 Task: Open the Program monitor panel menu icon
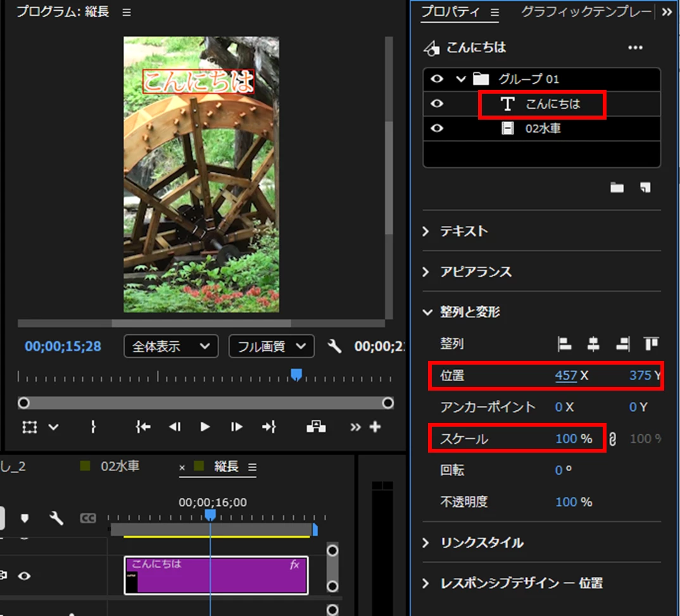[x=127, y=13]
